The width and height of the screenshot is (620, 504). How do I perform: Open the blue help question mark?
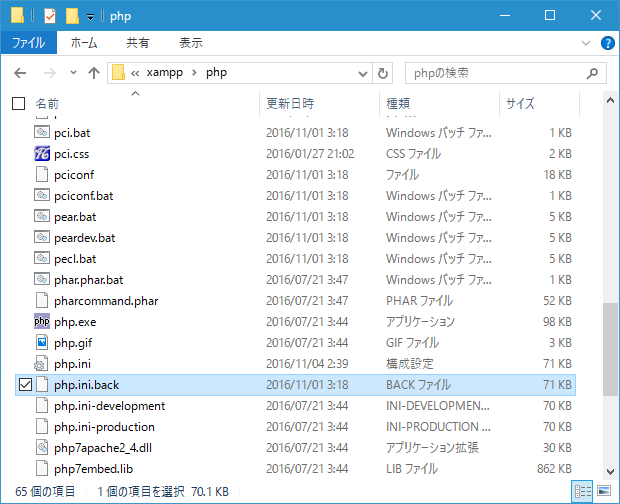click(x=607, y=43)
